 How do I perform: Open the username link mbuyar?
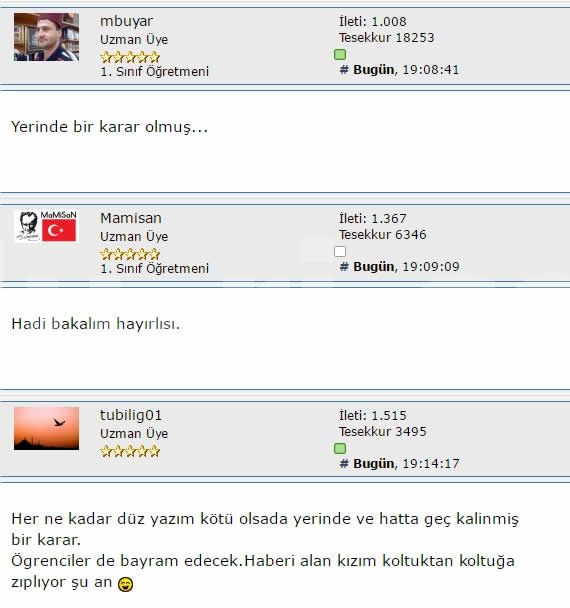(126, 21)
